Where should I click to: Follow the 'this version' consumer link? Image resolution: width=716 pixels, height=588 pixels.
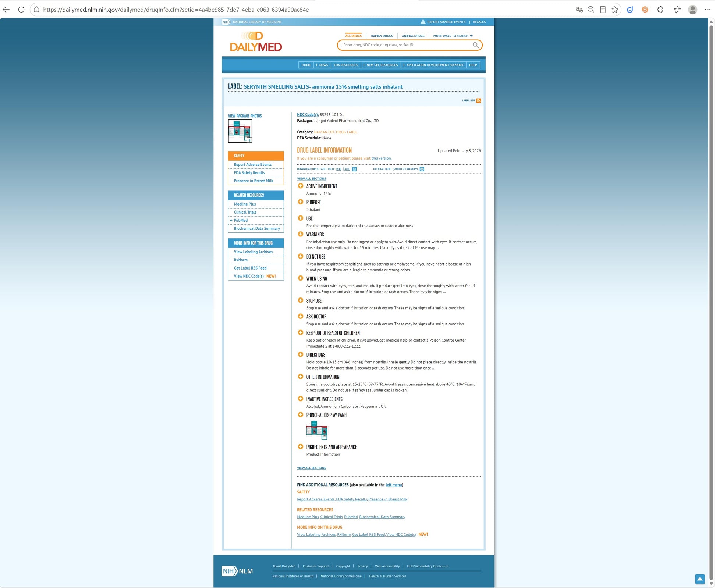(382, 158)
